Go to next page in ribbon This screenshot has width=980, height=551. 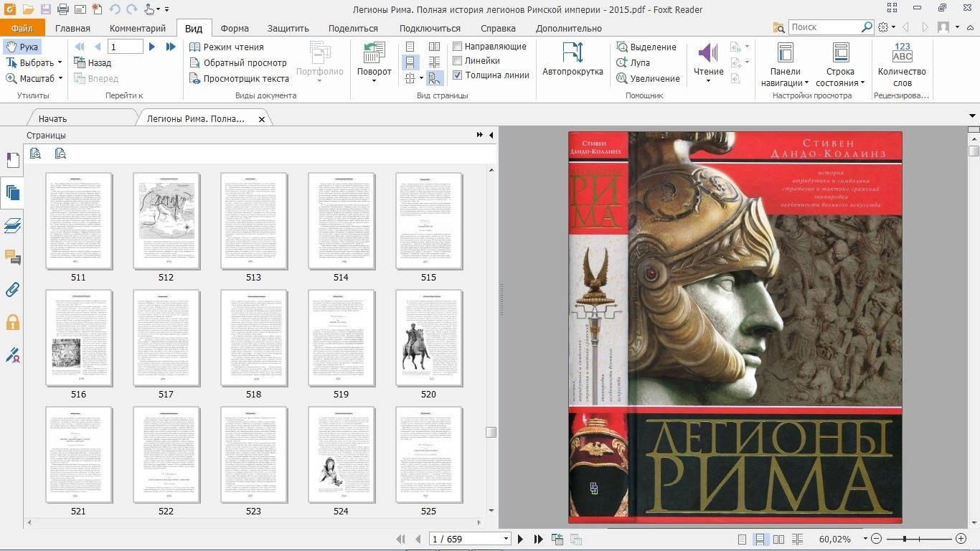152,47
